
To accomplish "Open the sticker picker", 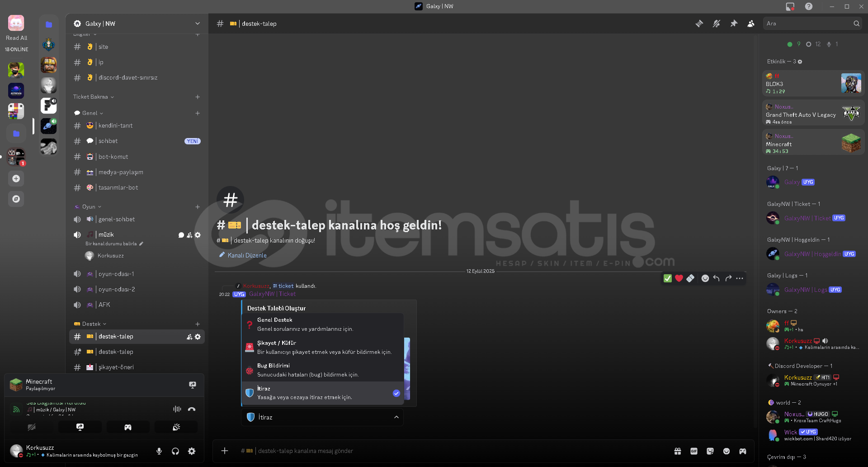I will tap(710, 451).
